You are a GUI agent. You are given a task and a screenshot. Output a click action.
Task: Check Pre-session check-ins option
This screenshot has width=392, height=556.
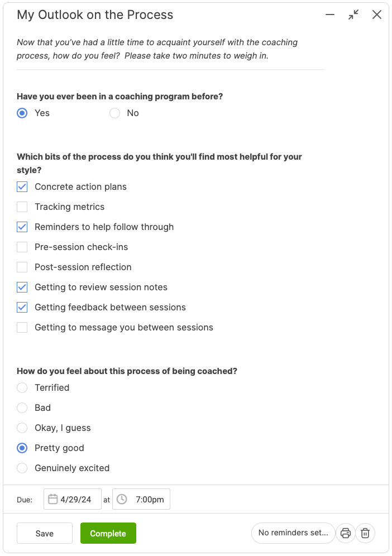point(22,247)
